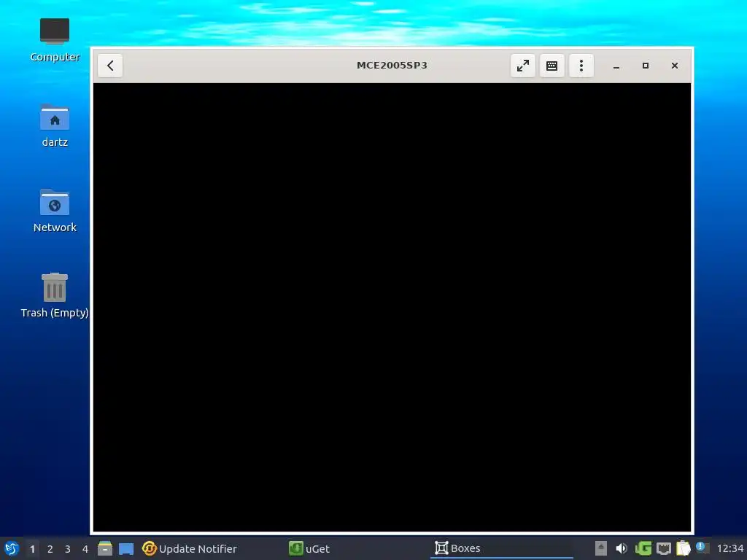Open the clipboard manager tray icon
The width and height of the screenshot is (747, 560).
(683, 548)
